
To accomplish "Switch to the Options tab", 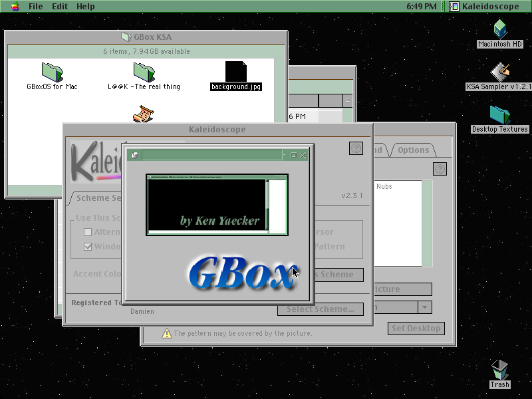I will coord(413,150).
